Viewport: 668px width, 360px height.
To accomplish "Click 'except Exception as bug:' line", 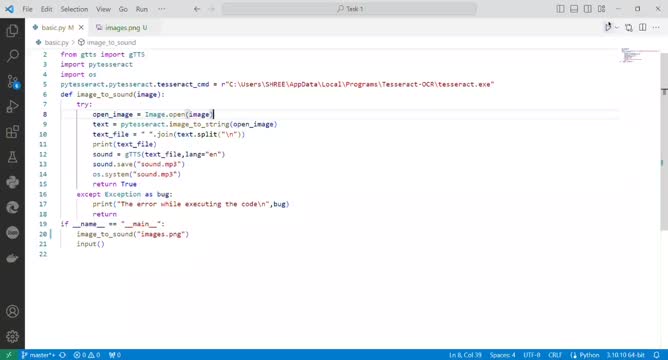I will pos(124,194).
